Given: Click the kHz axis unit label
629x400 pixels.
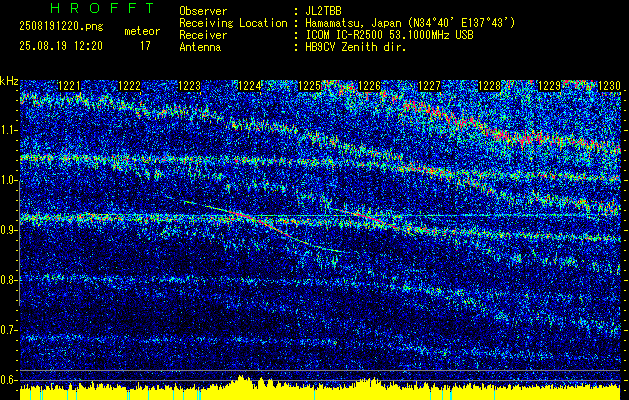Looking at the screenshot, I should pos(9,81).
